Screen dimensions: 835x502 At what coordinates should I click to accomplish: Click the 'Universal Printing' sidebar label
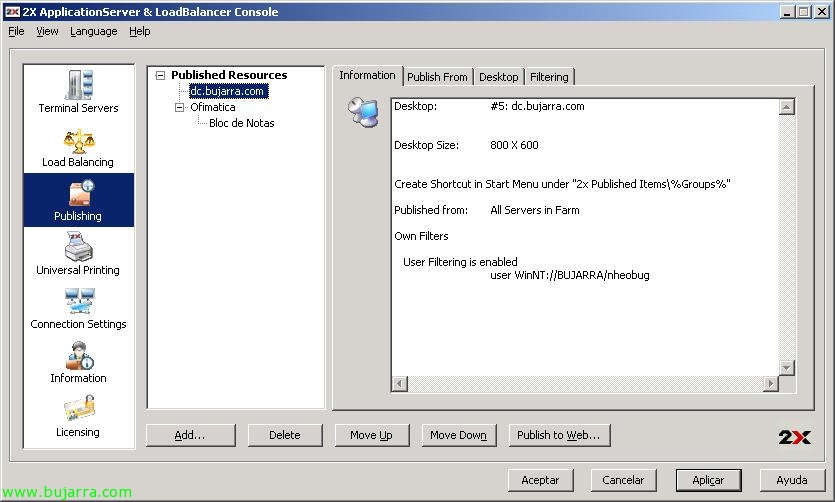point(78,270)
